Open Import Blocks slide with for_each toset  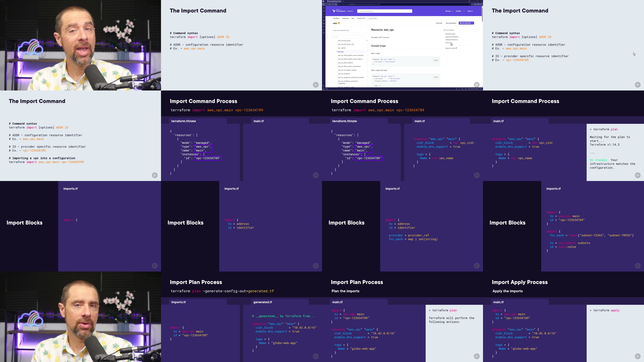(x=563, y=226)
